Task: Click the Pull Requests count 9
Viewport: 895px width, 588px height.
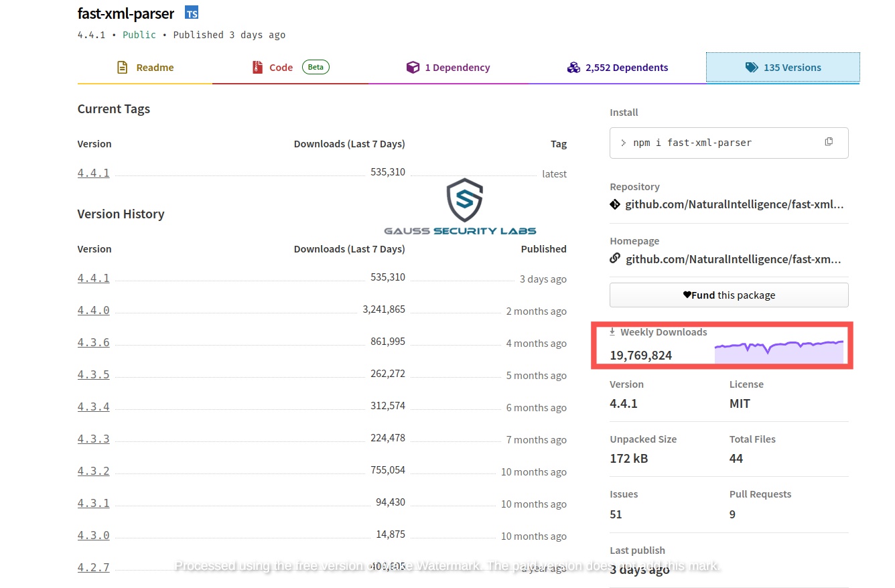Action: 732,514
